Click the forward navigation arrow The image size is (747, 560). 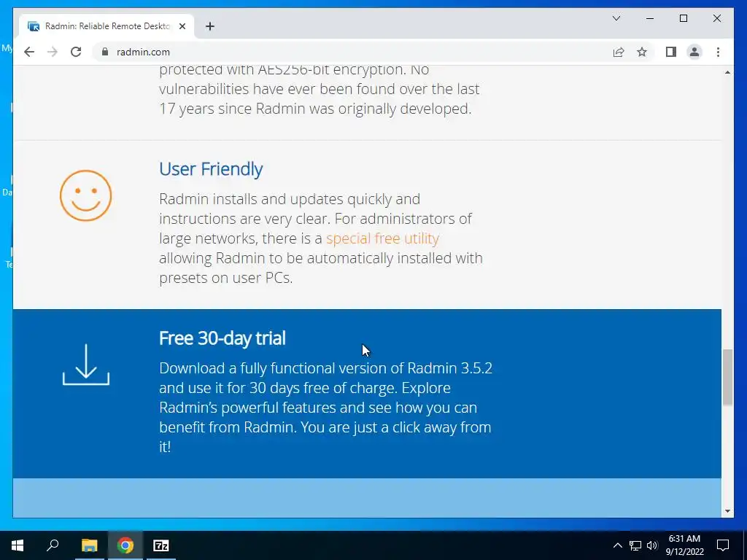point(53,52)
